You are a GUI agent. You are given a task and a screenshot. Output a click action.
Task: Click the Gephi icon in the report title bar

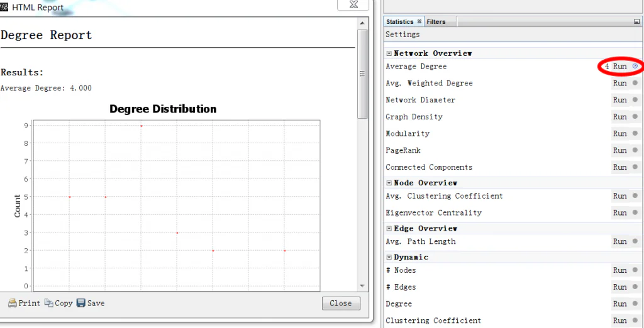3,8
